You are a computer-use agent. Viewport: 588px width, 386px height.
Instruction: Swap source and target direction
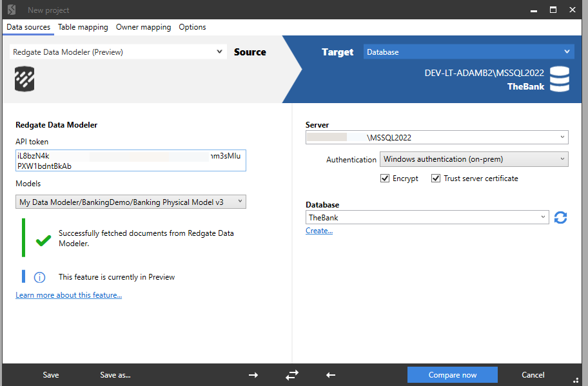(x=291, y=374)
